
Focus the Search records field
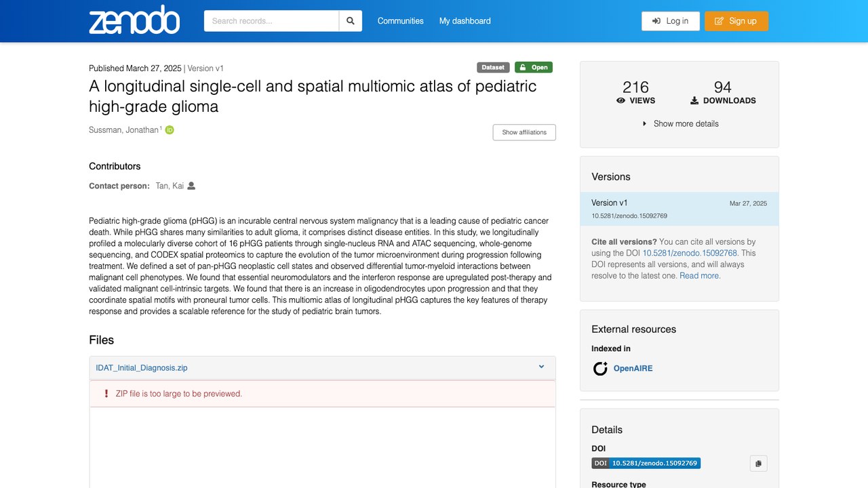click(x=271, y=21)
